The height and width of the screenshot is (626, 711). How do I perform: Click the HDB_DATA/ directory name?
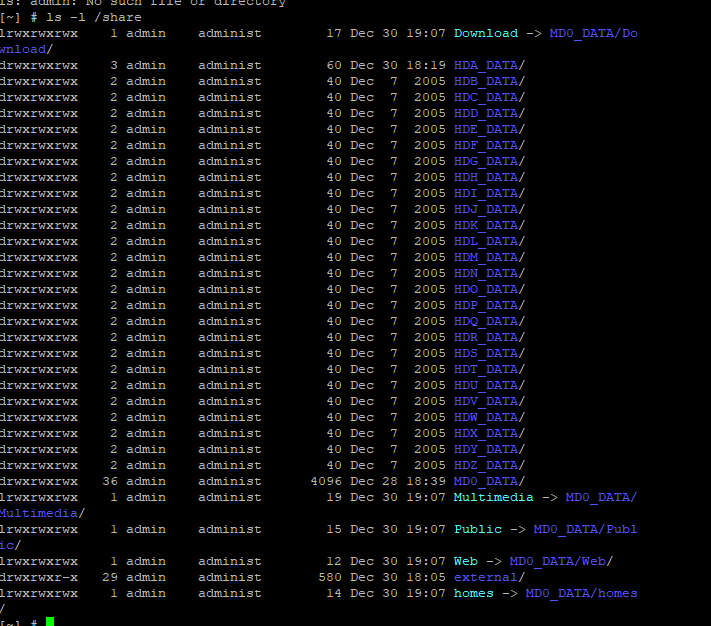(489, 82)
